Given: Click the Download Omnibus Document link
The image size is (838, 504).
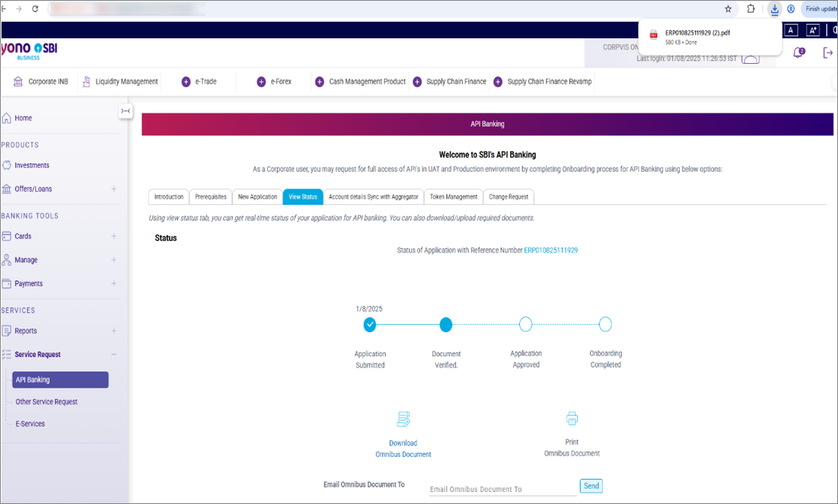Looking at the screenshot, I should click(403, 448).
